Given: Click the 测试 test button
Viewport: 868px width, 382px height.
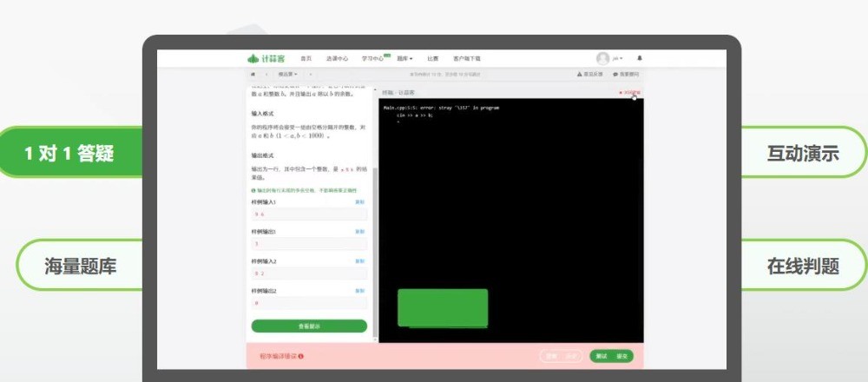Looking at the screenshot, I should click(x=602, y=357).
